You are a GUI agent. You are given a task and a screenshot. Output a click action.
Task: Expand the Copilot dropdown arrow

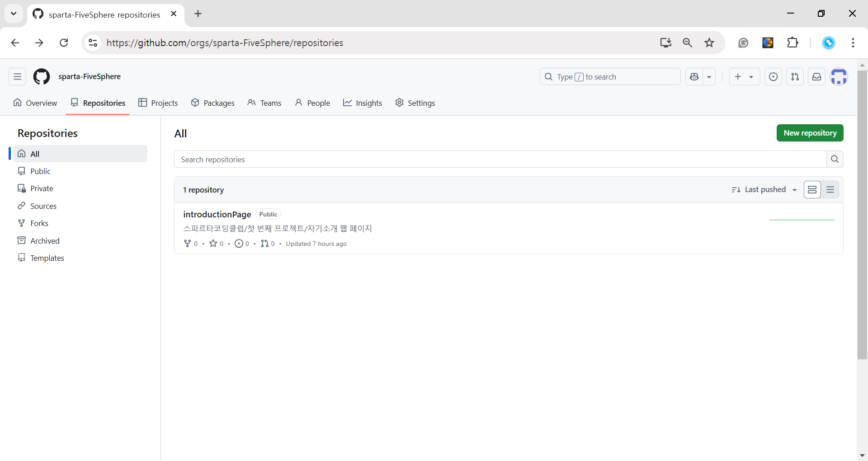(709, 77)
